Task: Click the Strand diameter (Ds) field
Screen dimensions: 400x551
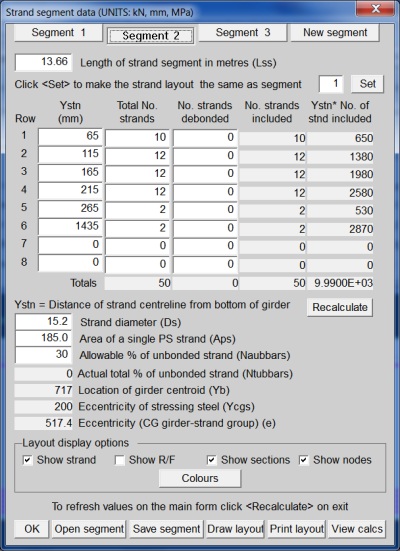Action: (x=43, y=322)
